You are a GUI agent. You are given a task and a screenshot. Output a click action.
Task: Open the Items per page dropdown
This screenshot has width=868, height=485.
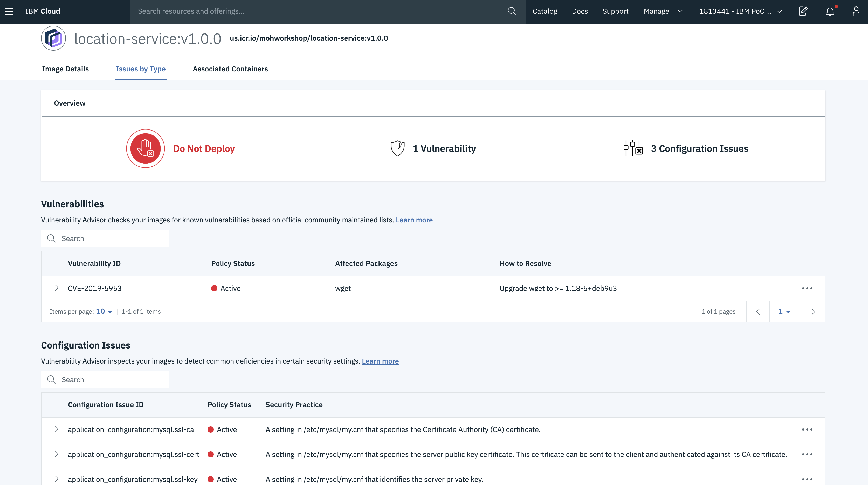pos(104,312)
